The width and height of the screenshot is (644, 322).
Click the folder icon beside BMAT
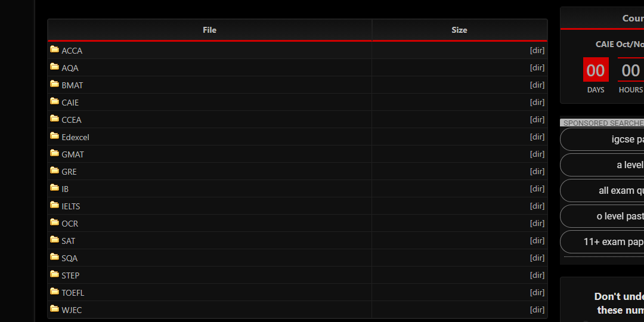(55, 84)
